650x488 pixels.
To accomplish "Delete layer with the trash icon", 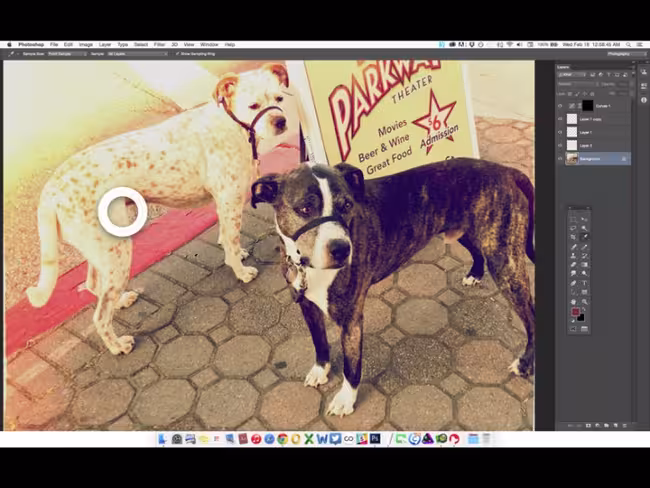I will click(624, 425).
